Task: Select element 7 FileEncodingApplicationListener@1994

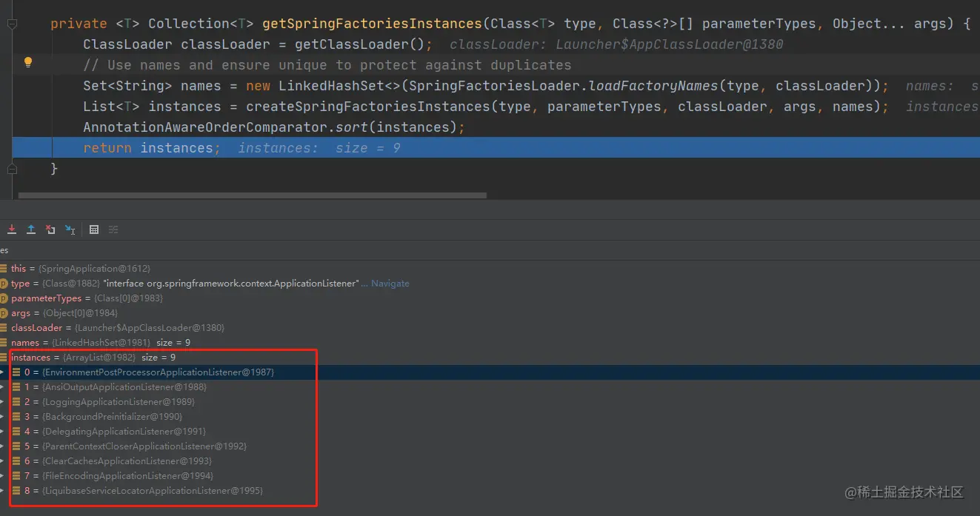Action: [490, 476]
